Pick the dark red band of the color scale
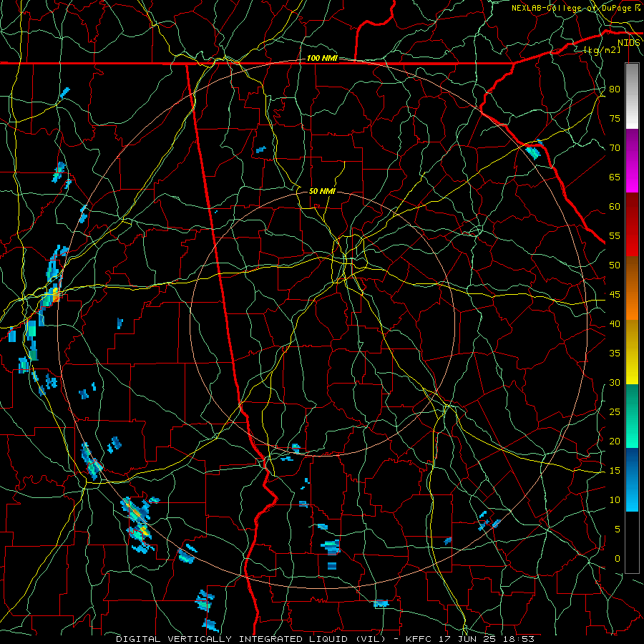The image size is (644, 644). pos(632,225)
